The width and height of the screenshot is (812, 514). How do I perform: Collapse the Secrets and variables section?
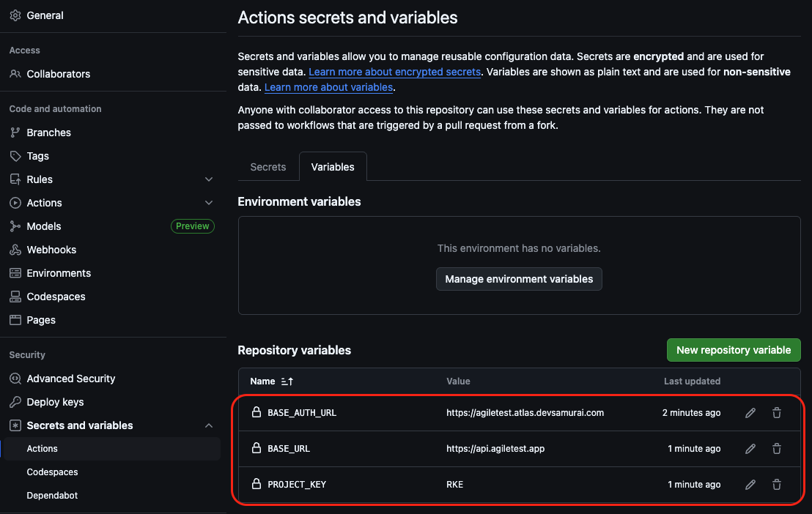point(209,425)
